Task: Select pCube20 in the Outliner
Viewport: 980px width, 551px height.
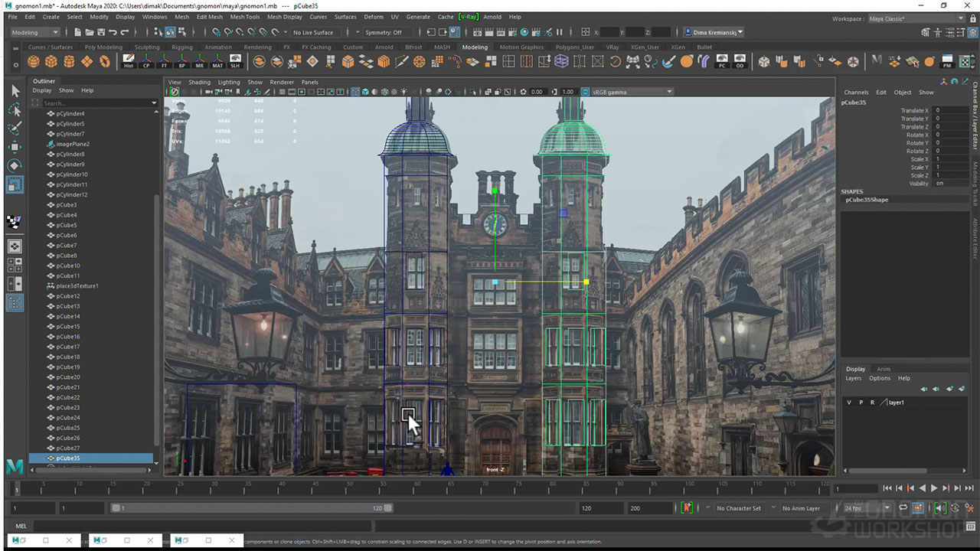Action: 68,377
